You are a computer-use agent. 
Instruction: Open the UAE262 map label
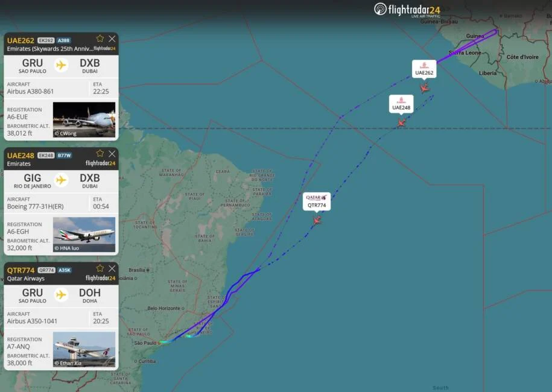(x=424, y=69)
